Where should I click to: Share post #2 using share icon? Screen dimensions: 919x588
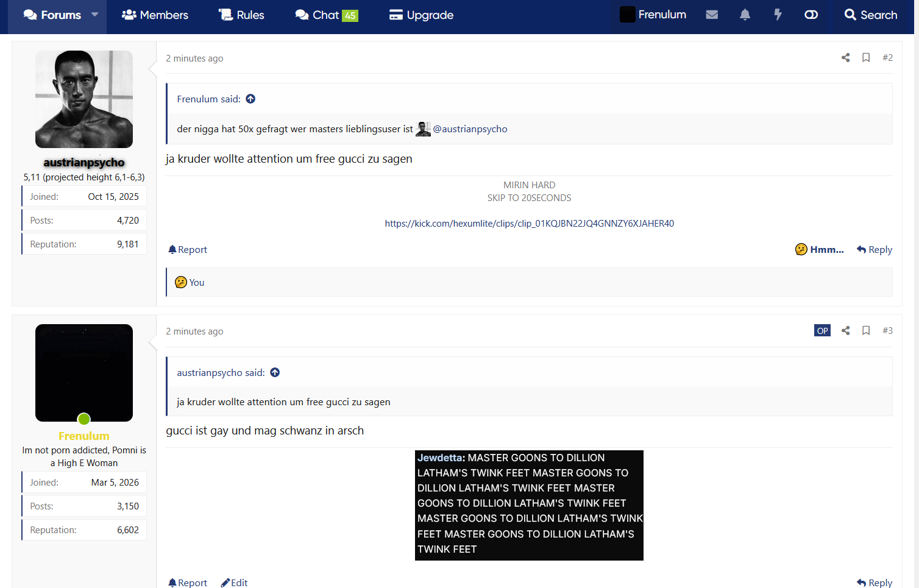tap(845, 57)
